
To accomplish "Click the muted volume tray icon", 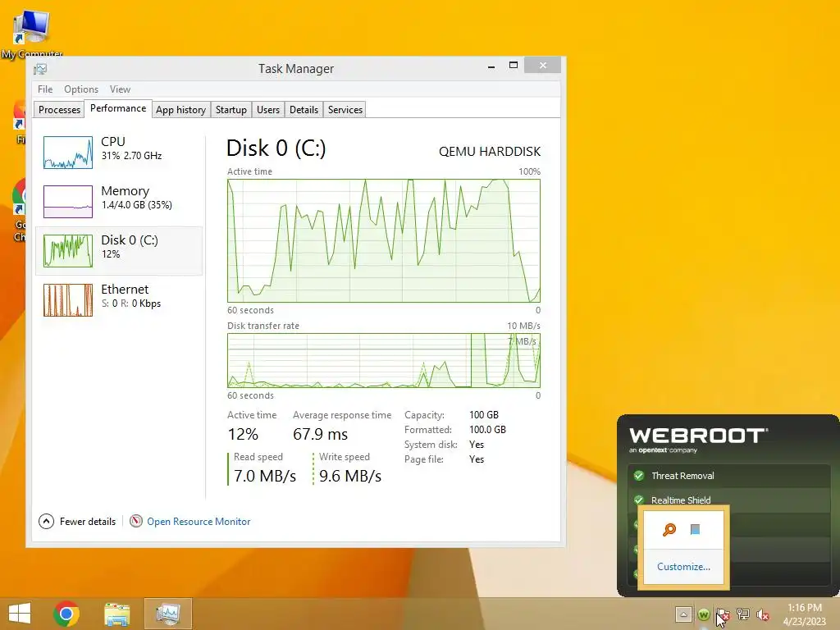I will (x=763, y=615).
